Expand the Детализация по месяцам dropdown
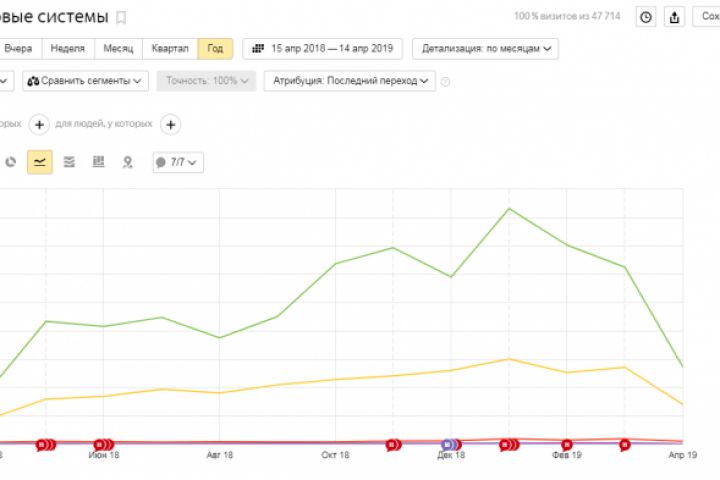This screenshot has height=480, width=720. [485, 48]
